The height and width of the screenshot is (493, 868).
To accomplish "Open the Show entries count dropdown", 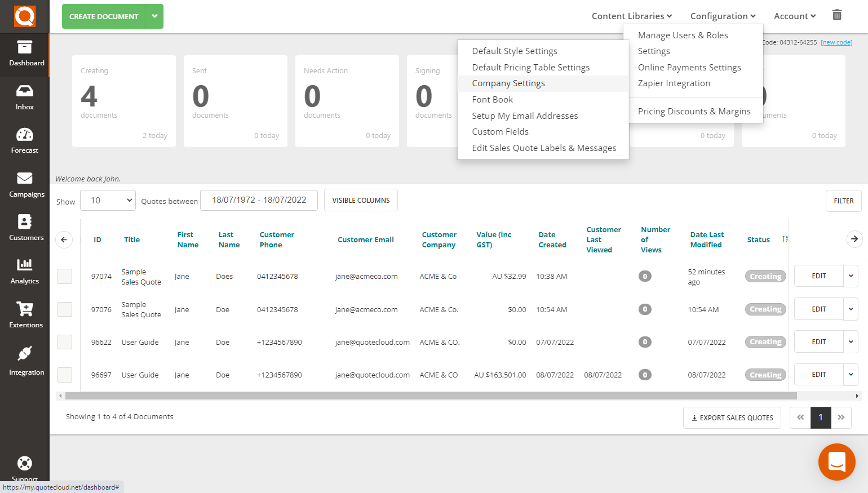I will 108,200.
